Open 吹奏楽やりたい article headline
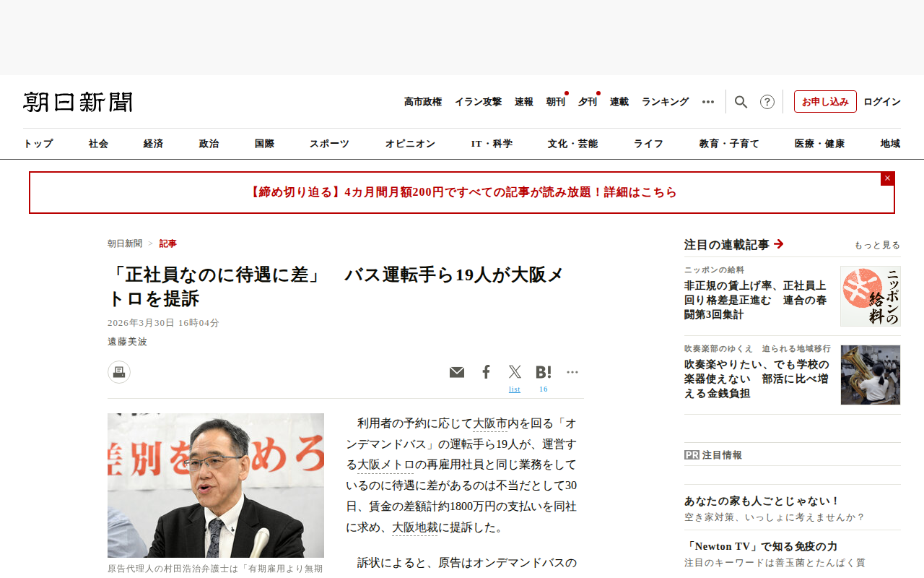The height and width of the screenshot is (578, 924). 757,379
